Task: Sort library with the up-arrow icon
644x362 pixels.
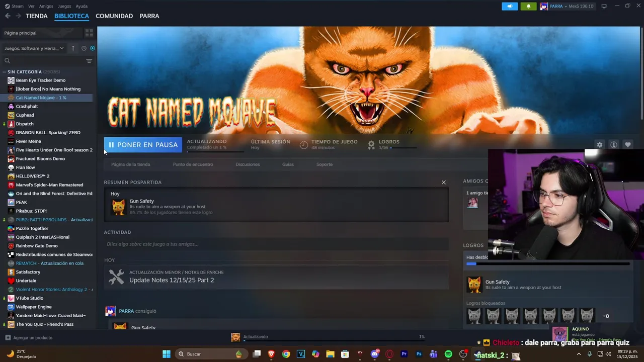Action: (73, 48)
